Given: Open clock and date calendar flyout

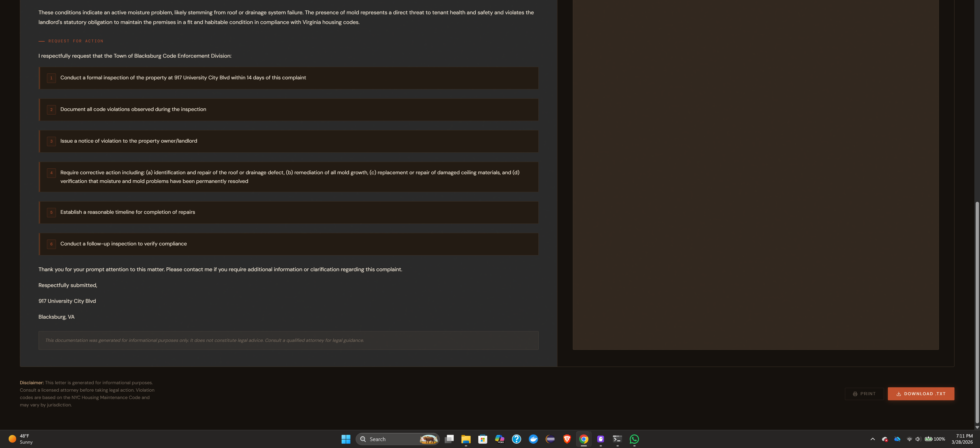Looking at the screenshot, I should click(962, 439).
